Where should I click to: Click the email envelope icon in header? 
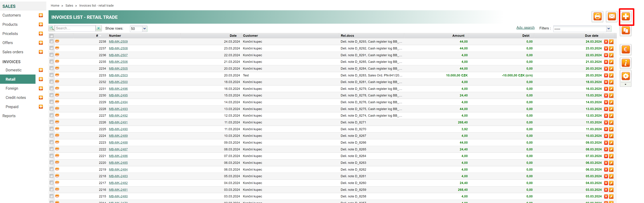(x=611, y=17)
